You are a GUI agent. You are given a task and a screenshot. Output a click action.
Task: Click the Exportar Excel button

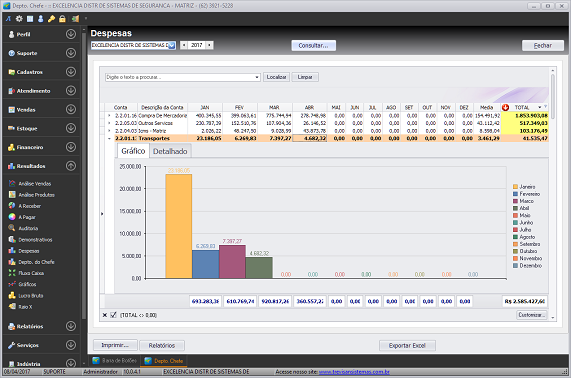click(x=407, y=345)
